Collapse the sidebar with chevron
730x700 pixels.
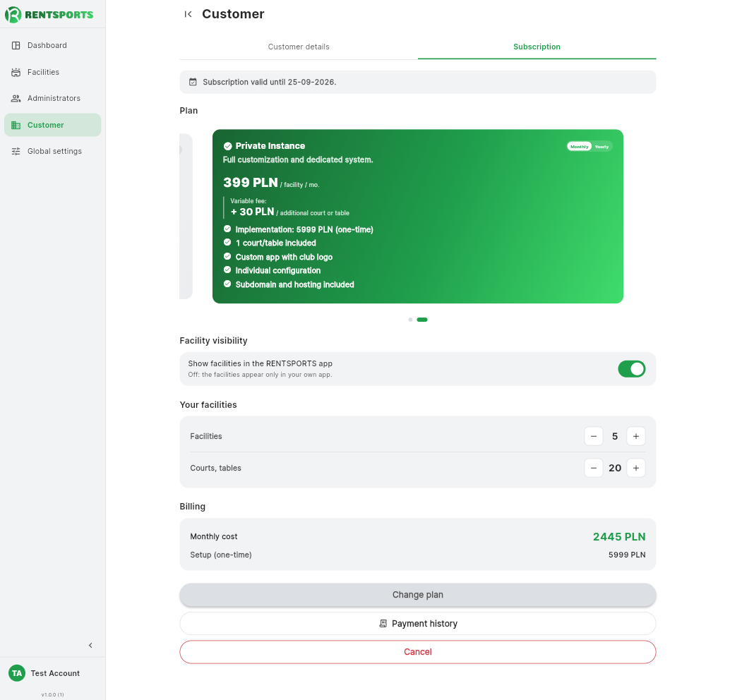point(90,645)
